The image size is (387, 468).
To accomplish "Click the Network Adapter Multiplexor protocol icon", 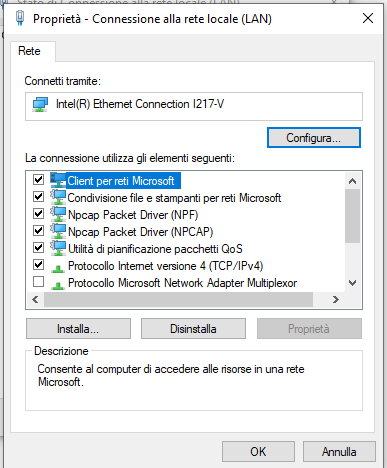I will point(58,285).
